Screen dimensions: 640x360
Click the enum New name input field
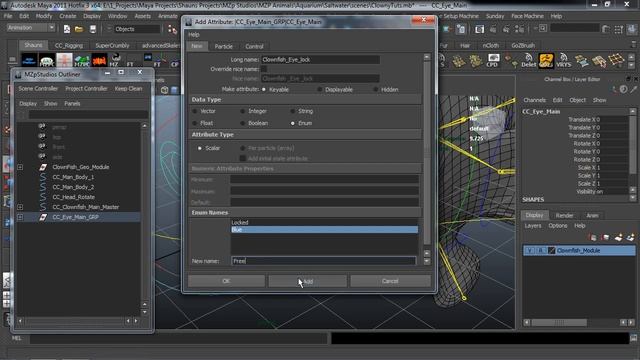(324, 261)
